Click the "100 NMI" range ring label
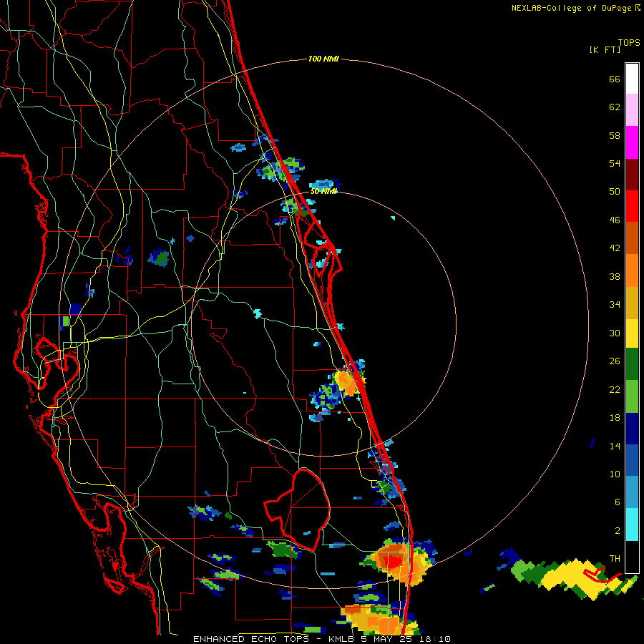 coord(323,59)
